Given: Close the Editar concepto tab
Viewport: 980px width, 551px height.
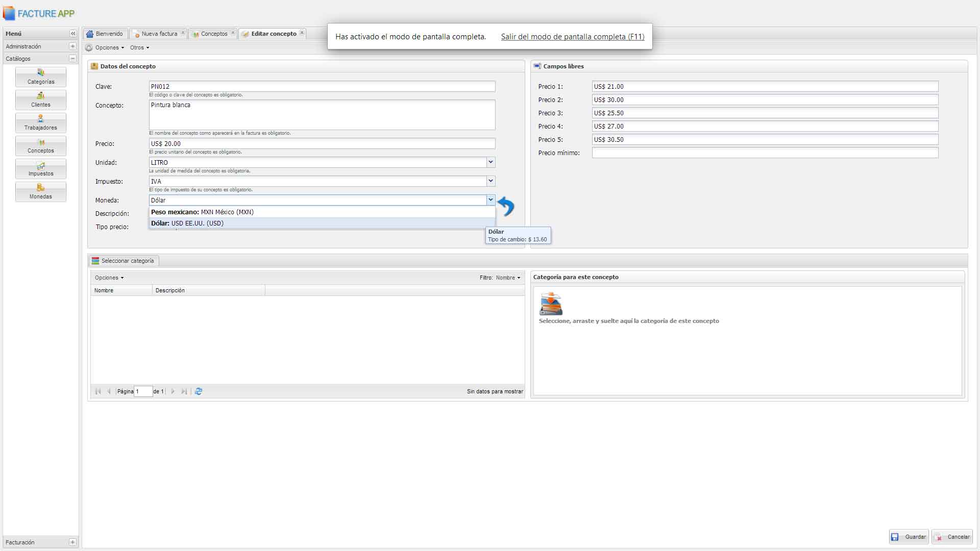Looking at the screenshot, I should 302,33.
